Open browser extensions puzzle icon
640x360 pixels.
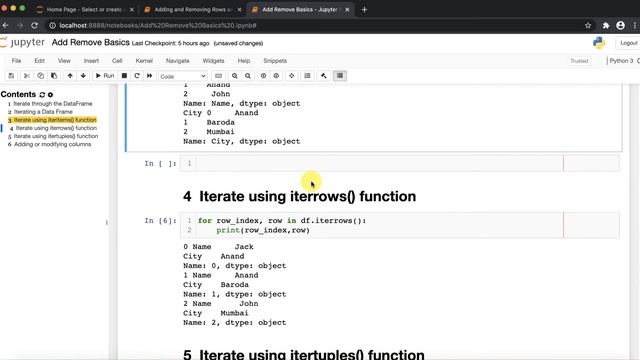point(606,26)
